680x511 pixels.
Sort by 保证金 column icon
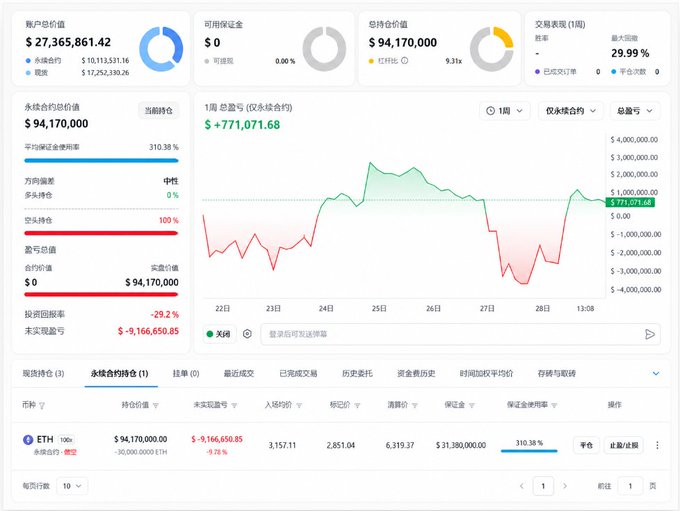point(472,406)
